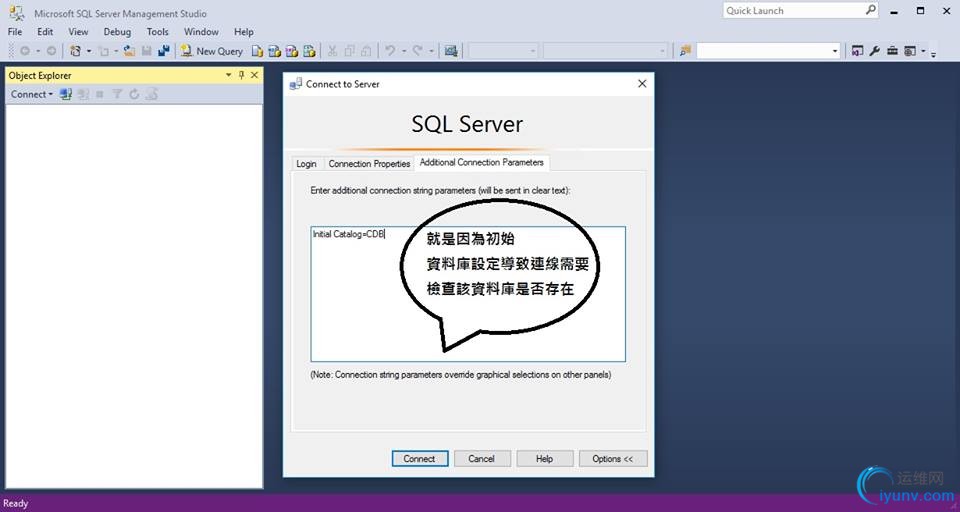
Task: Click the Solution Explorer window icon
Action: click(x=857, y=51)
